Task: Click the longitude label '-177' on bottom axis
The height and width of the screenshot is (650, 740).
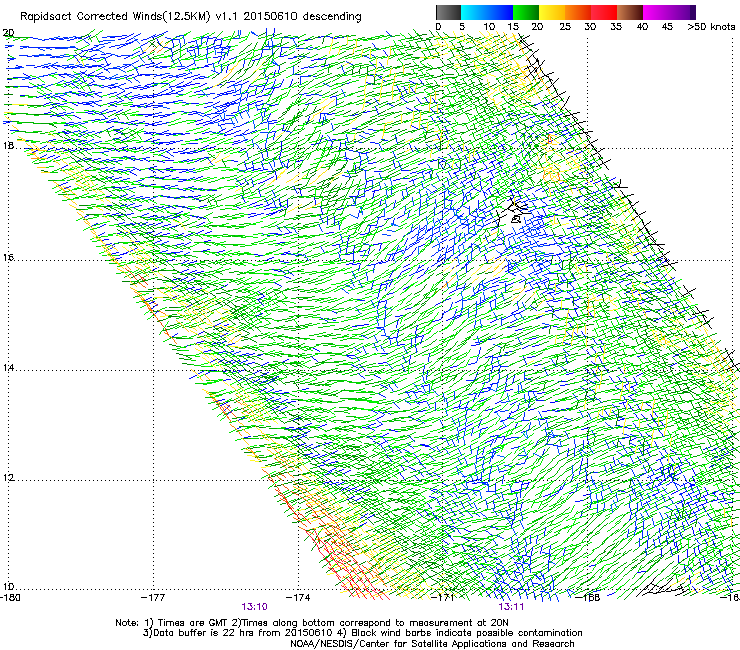Action: (x=153, y=598)
